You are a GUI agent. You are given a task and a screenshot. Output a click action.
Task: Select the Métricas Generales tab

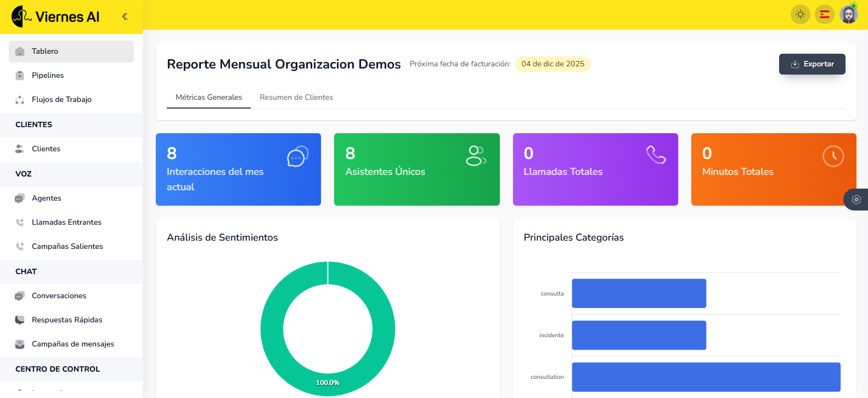pos(208,97)
